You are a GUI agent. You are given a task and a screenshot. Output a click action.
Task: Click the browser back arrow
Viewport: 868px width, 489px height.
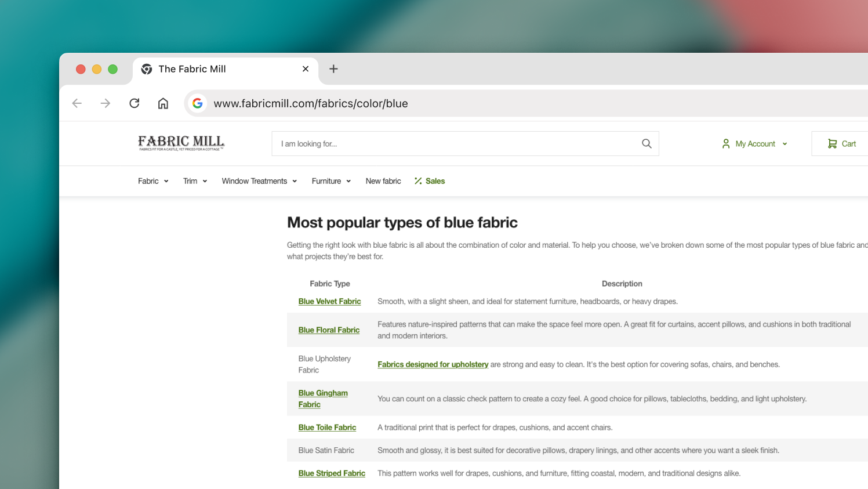[77, 103]
